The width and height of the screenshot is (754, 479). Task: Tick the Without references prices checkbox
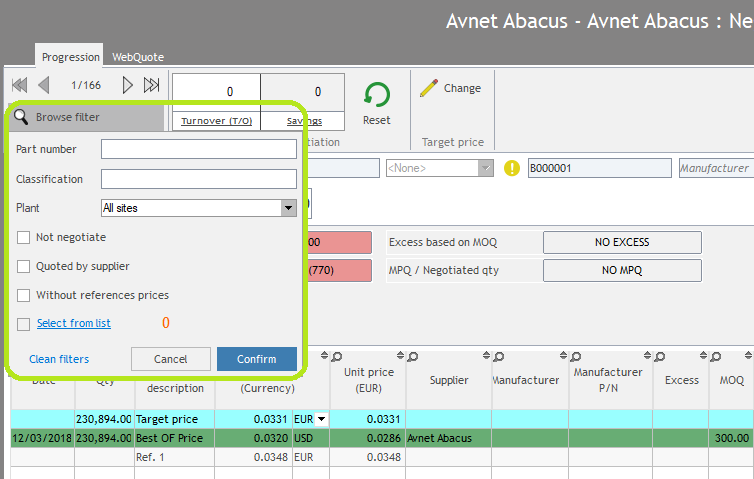[24, 296]
